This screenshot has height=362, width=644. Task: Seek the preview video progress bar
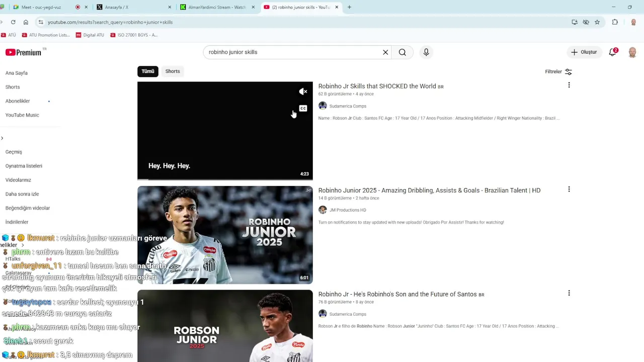click(225, 179)
